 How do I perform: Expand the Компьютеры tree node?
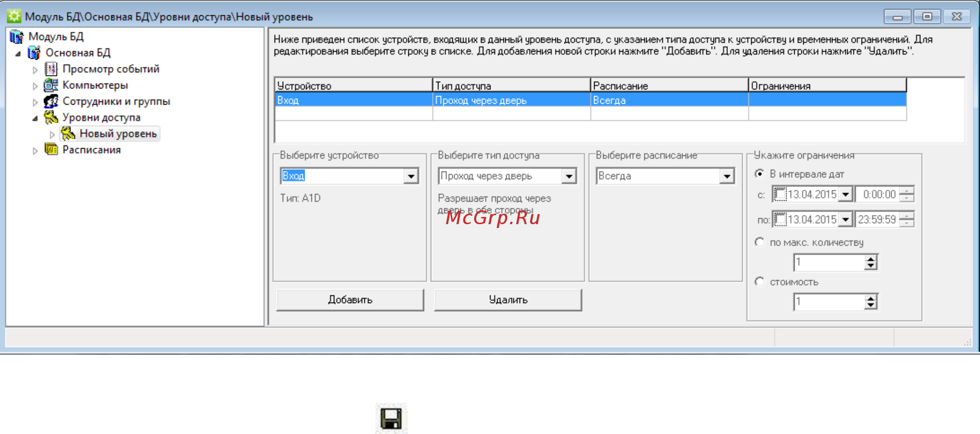[x=35, y=86]
